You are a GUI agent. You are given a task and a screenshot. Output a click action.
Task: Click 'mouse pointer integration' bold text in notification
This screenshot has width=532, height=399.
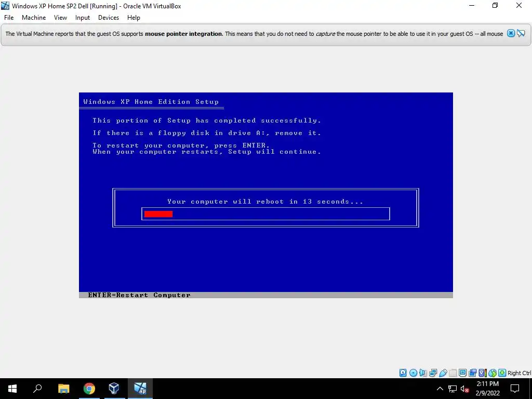(x=183, y=34)
